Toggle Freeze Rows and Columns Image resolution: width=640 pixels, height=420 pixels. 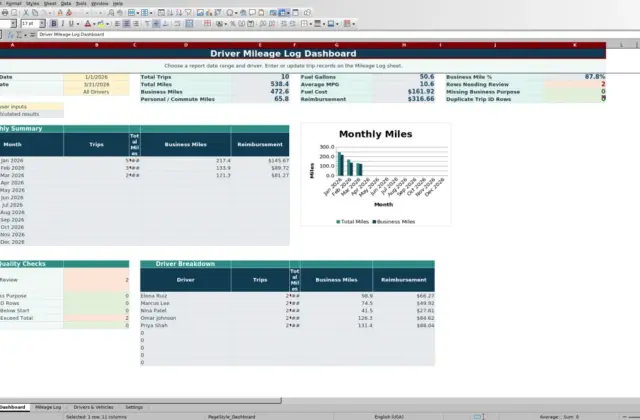click(282, 13)
